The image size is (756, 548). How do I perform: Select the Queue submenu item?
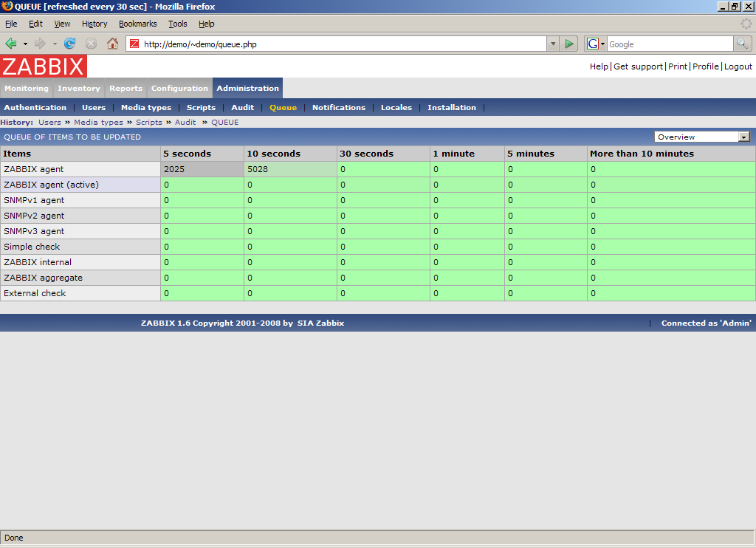tap(283, 108)
